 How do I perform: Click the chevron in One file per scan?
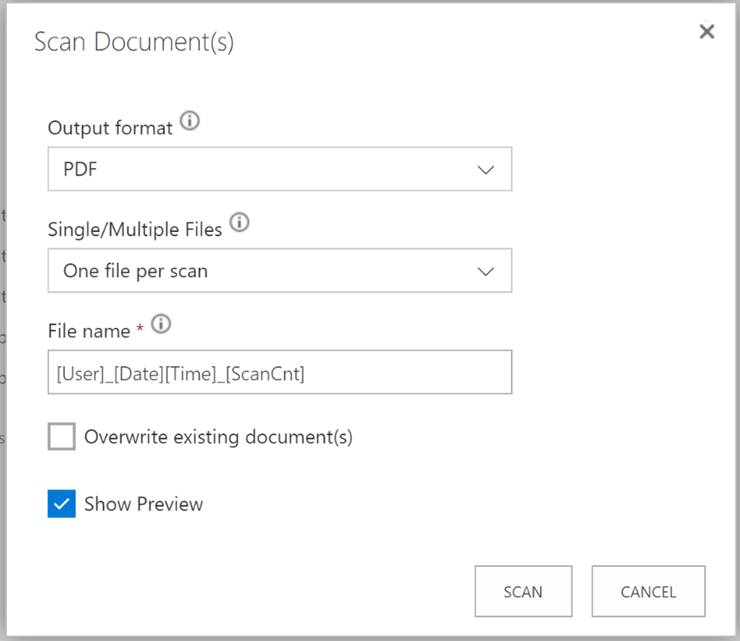[x=485, y=271]
